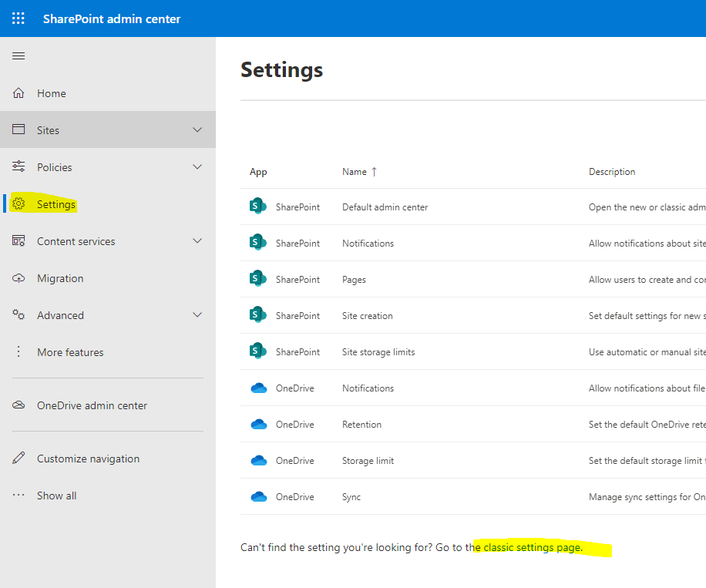Expand the Policies section
The width and height of the screenshot is (706, 588).
pos(197,166)
